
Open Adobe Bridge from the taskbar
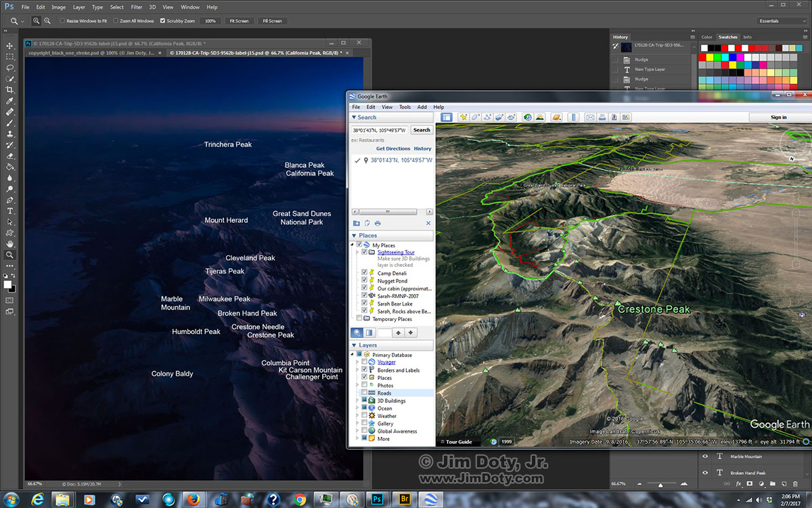click(x=405, y=500)
